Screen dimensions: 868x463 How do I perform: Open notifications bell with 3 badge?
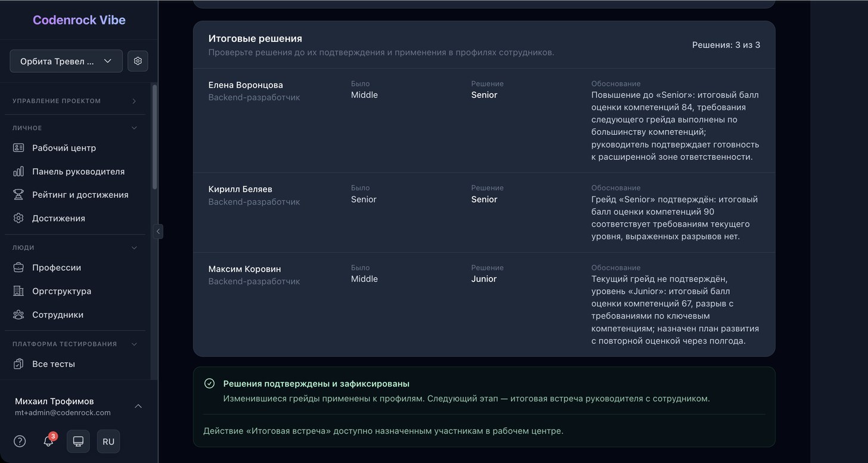49,441
